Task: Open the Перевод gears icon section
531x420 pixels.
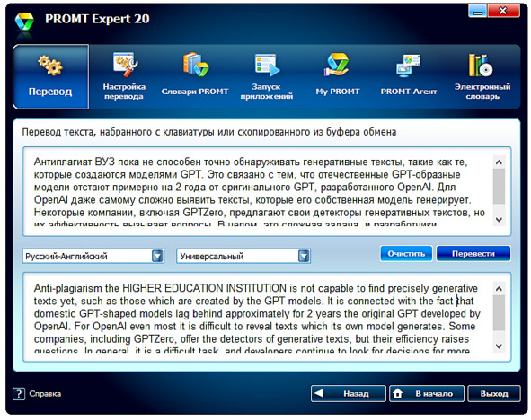Action: pos(50,65)
